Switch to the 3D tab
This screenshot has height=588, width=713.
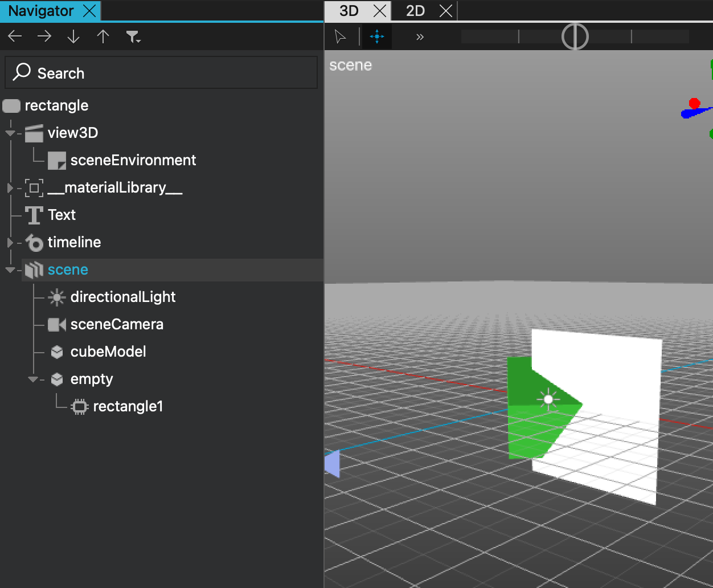tap(349, 11)
